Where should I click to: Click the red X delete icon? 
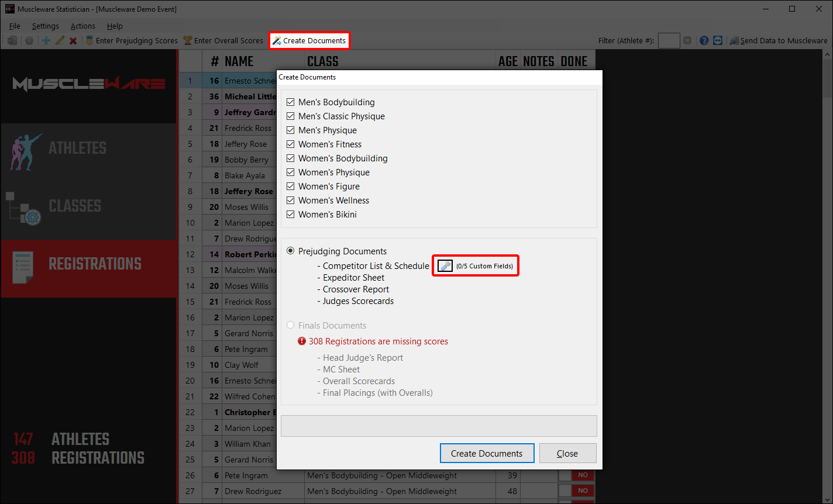coord(73,41)
